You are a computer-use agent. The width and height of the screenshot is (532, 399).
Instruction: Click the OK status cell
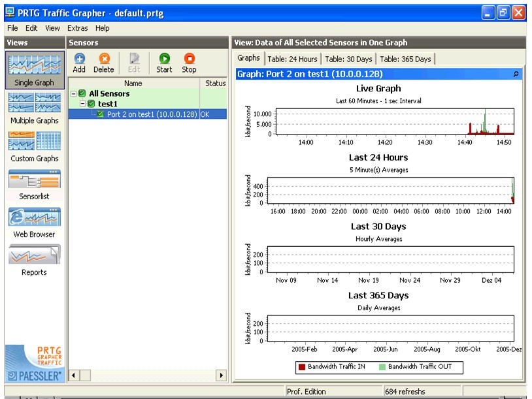coord(214,114)
